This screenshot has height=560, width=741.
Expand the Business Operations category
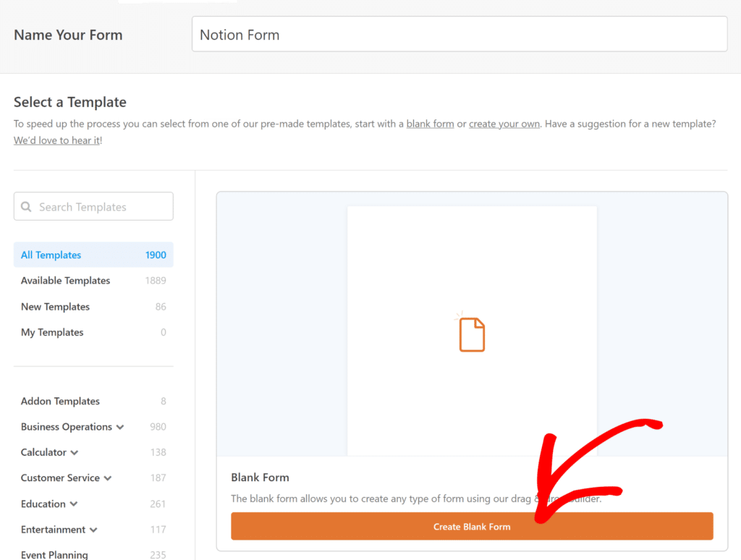coord(120,427)
